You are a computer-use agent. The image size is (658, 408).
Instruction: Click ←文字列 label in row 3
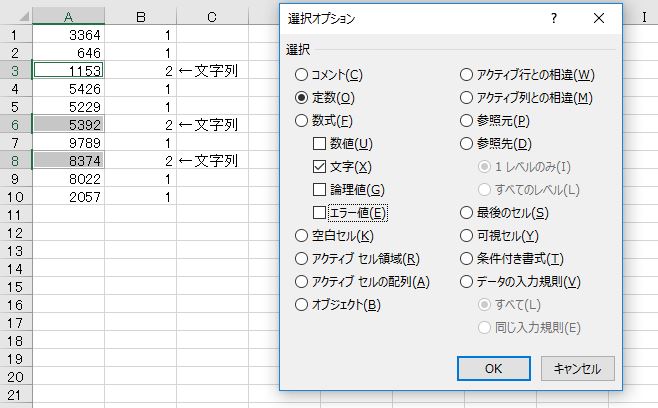point(208,71)
